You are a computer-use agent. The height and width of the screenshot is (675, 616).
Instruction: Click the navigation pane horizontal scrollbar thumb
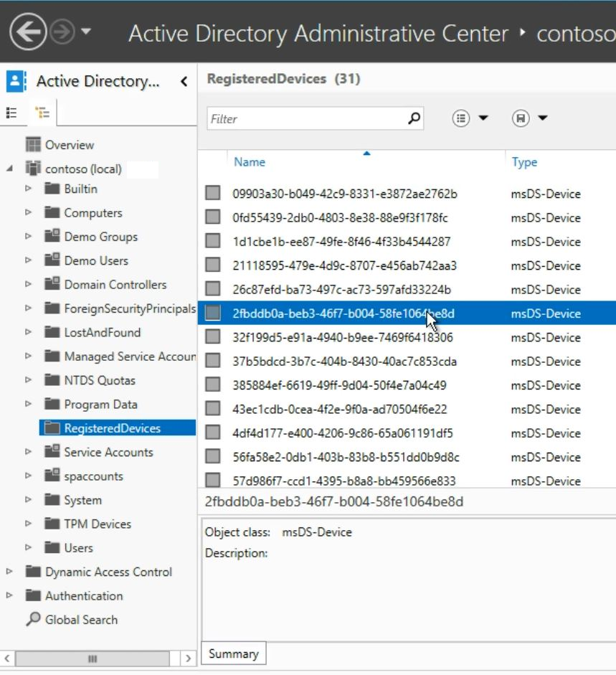tap(93, 659)
